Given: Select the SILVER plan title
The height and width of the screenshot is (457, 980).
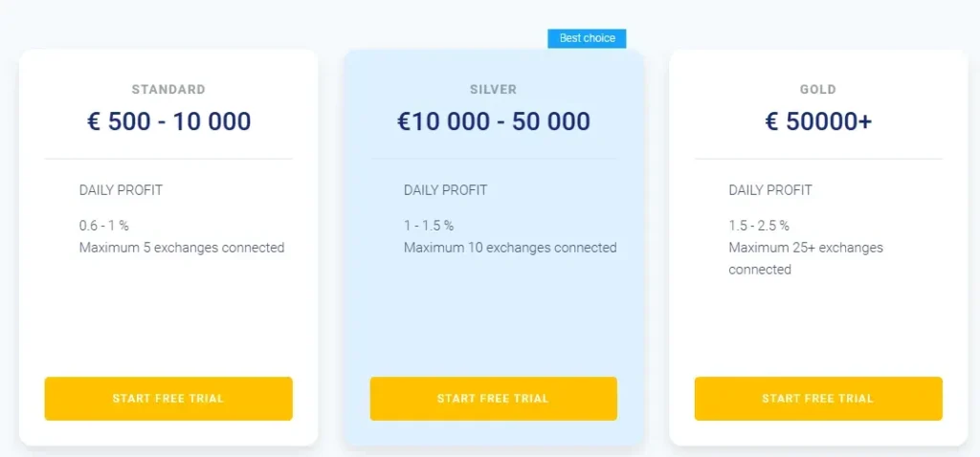Looking at the screenshot, I should (x=493, y=90).
